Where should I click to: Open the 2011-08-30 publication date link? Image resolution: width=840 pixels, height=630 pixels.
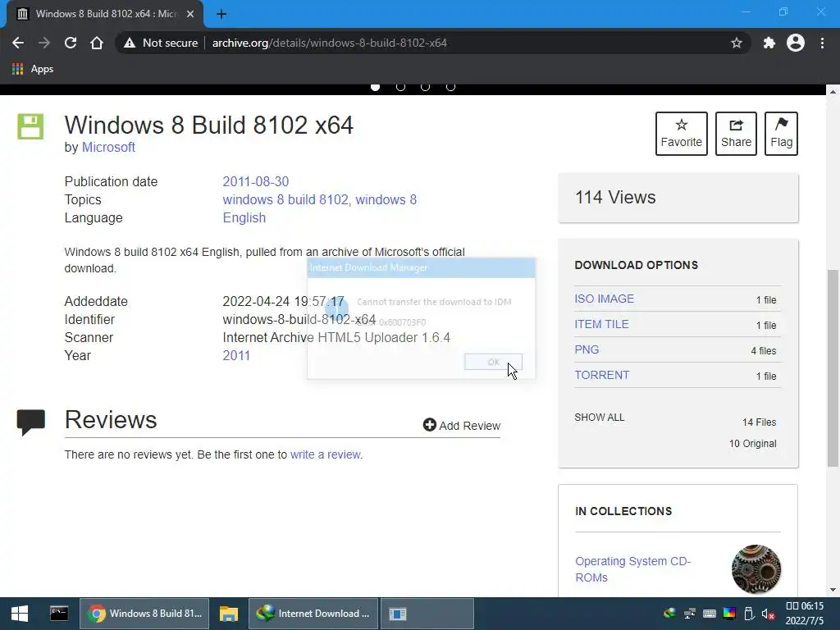256,181
